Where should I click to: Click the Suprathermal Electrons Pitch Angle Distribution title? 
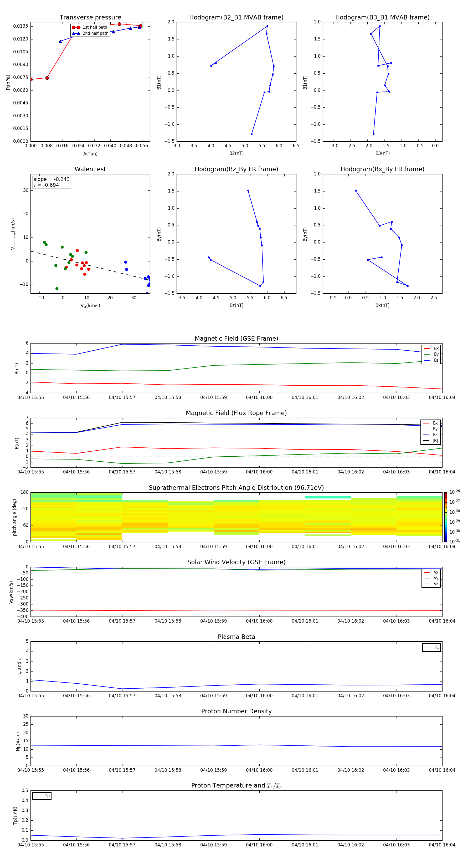tap(236, 488)
